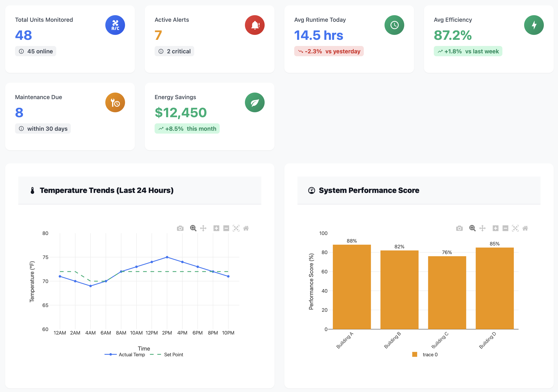The image size is (558, 392).
Task: Click the within 30 days maintenance badge
Action: pos(43,128)
